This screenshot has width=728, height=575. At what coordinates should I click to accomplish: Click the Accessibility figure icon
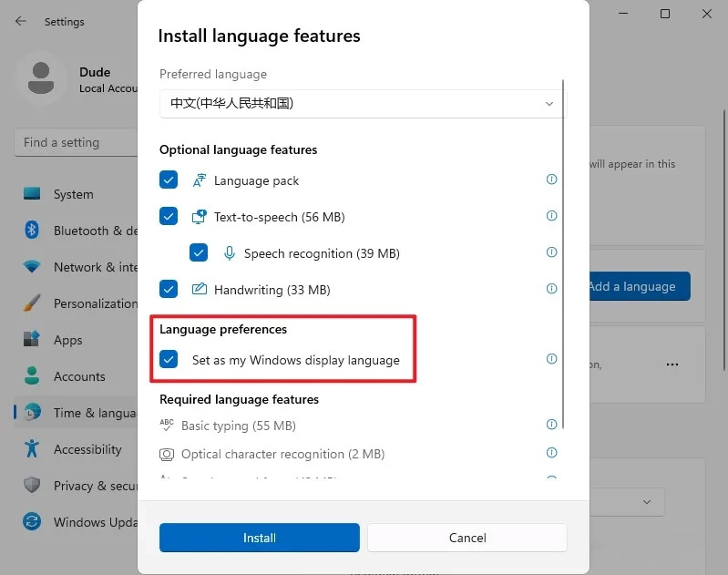(x=32, y=448)
